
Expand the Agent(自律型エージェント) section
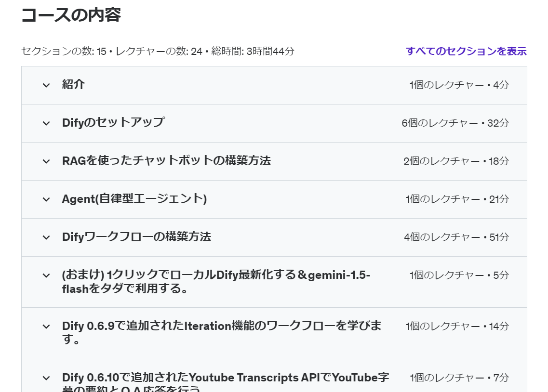(46, 199)
